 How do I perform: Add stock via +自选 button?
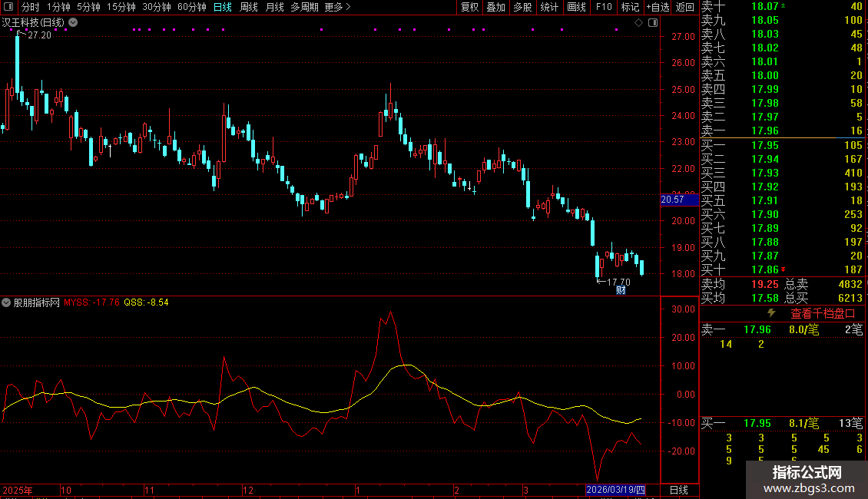658,7
